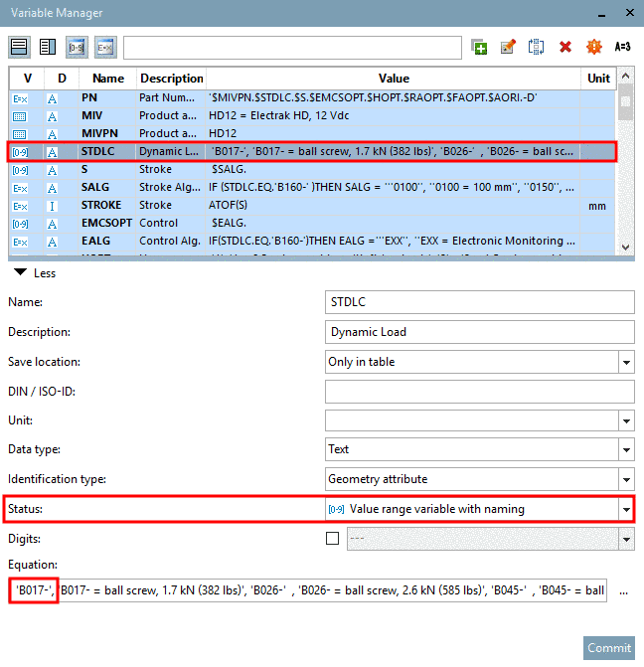644x667 pixels.
Task: Minimize the Variable Manager window
Action: pos(601,14)
